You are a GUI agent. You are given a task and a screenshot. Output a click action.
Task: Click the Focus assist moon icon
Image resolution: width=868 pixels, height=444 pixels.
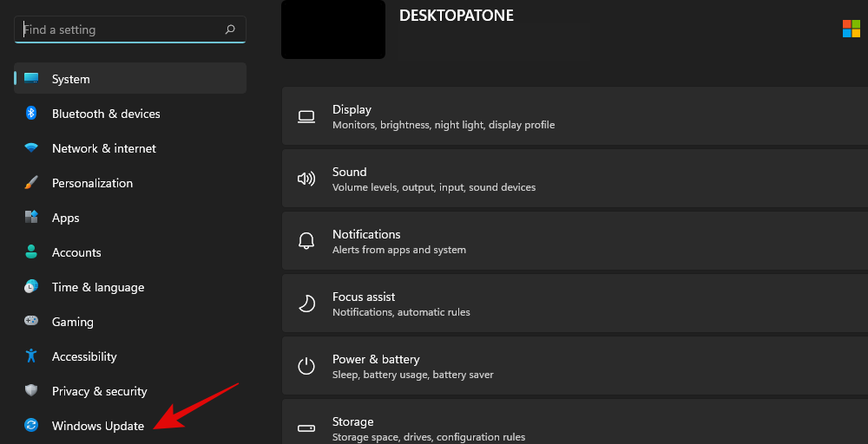306,304
